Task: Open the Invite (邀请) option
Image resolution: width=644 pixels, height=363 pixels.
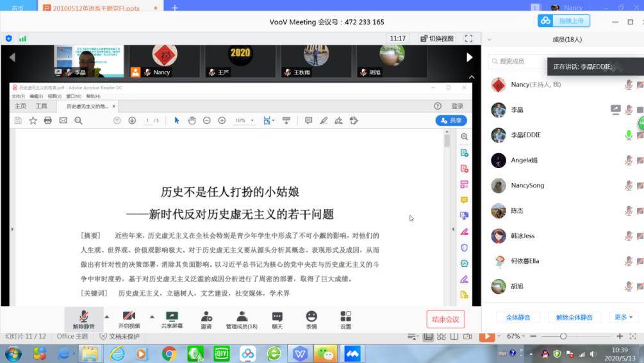Action: coord(206,317)
